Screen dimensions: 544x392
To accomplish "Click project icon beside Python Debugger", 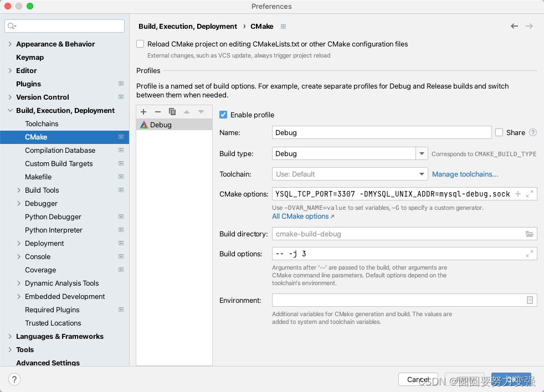I will [x=121, y=217].
